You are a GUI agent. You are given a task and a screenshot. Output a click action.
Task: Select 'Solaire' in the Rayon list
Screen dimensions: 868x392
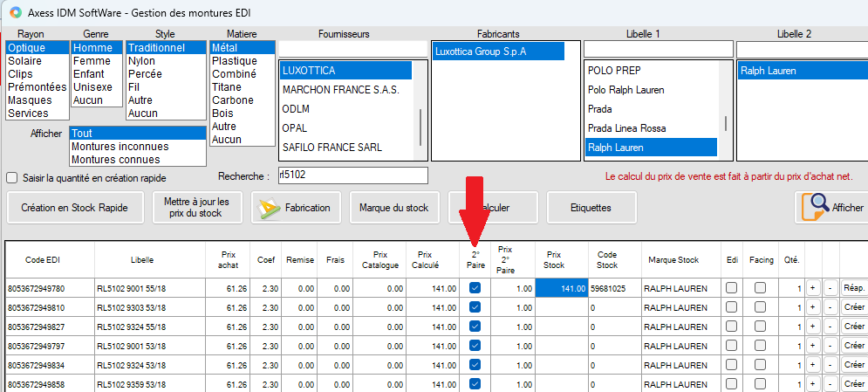(x=24, y=61)
